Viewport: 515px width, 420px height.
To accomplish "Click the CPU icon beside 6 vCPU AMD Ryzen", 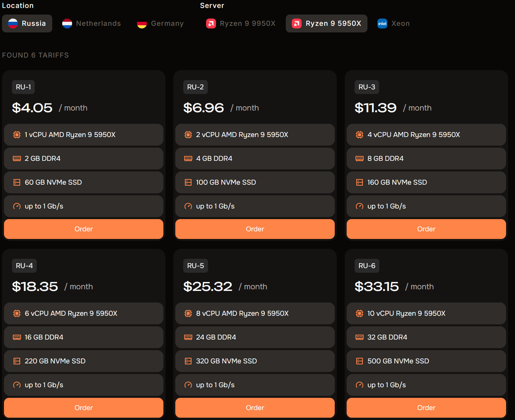I will [17, 313].
